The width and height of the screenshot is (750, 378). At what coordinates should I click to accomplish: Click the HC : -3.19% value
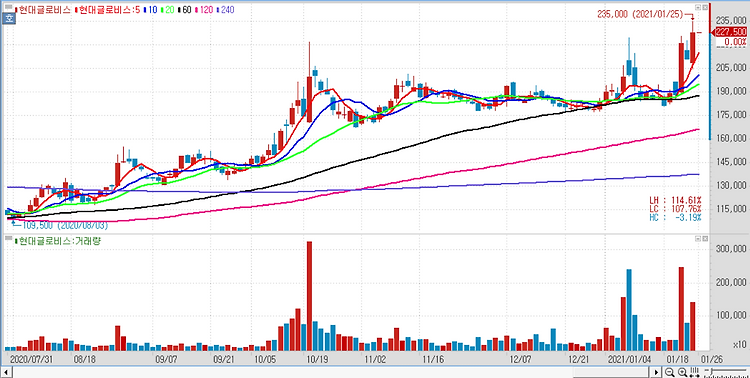pyautogui.click(x=675, y=218)
